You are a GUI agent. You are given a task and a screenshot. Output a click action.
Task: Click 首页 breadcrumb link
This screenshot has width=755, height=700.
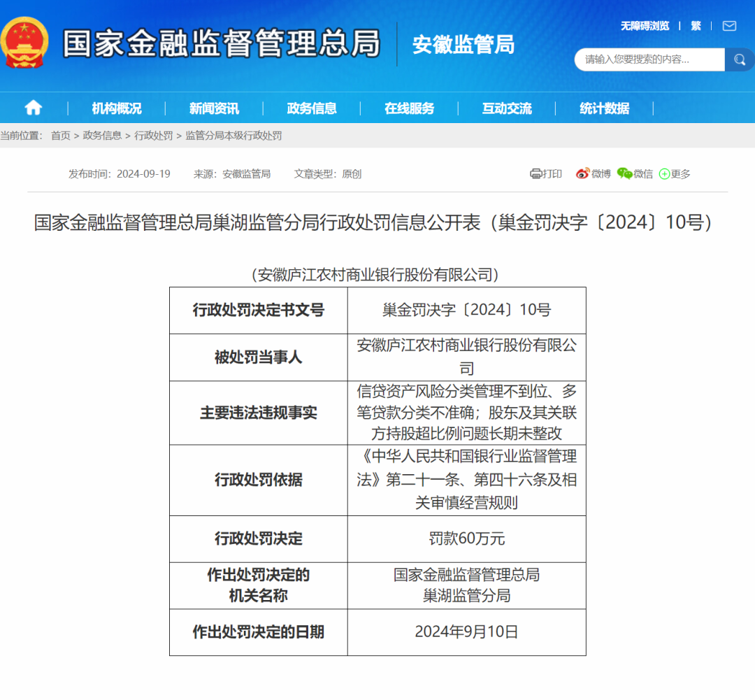point(61,136)
